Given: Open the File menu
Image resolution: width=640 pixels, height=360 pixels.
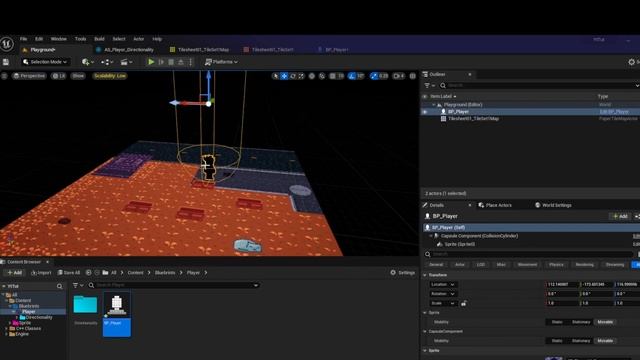Looking at the screenshot, I should pos(24,39).
